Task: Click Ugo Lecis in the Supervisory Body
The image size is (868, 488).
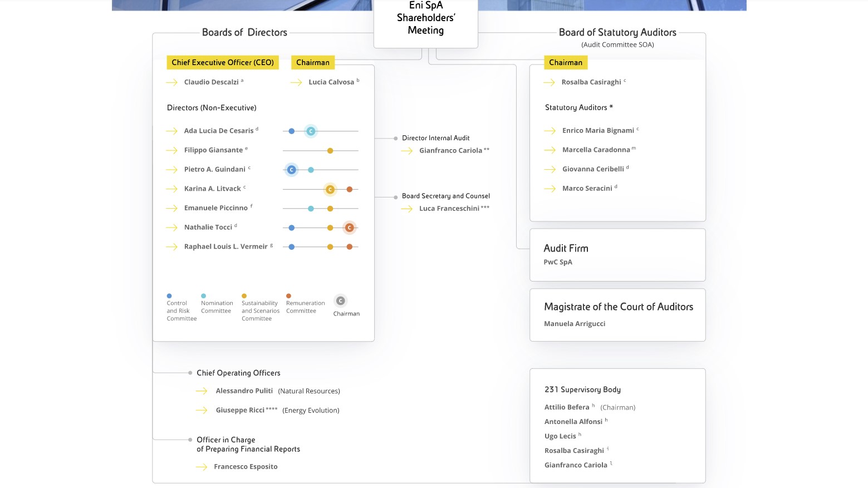Action: [x=560, y=436]
